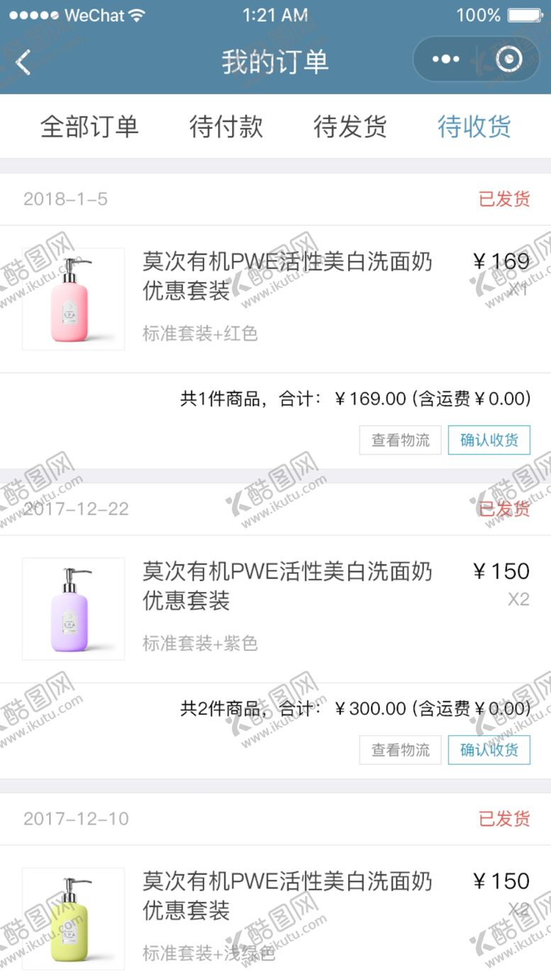Confirm receipt for the ¥169.00 order

489,440
